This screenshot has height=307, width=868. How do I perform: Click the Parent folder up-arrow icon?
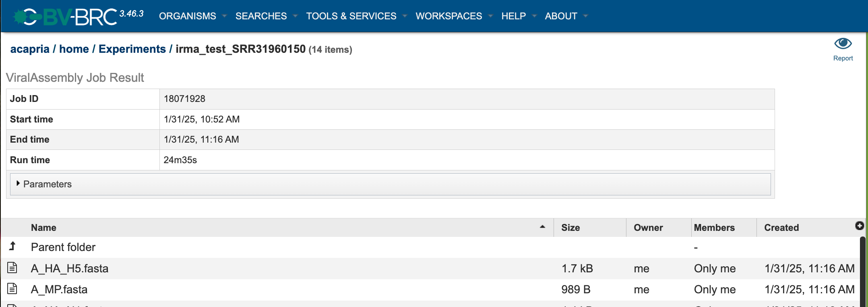[x=12, y=246]
